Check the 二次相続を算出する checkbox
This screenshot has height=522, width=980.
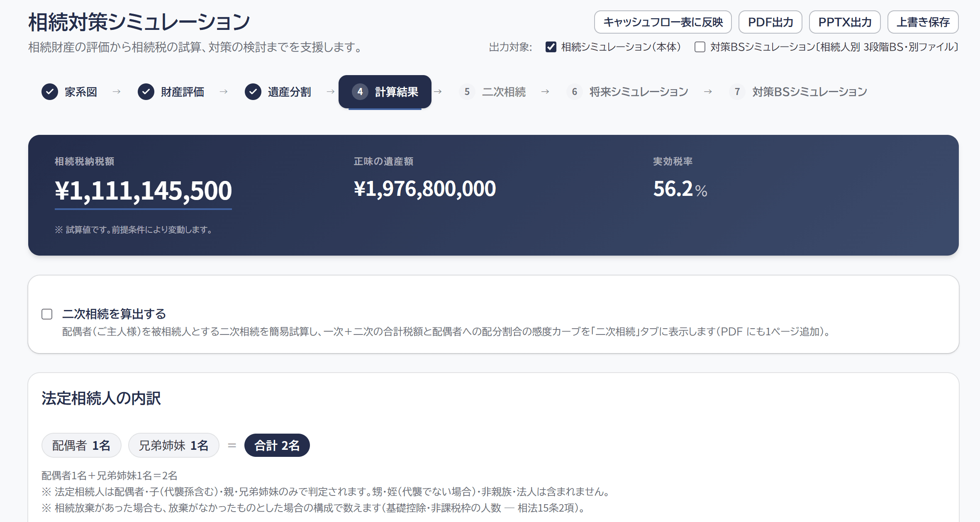coord(47,314)
